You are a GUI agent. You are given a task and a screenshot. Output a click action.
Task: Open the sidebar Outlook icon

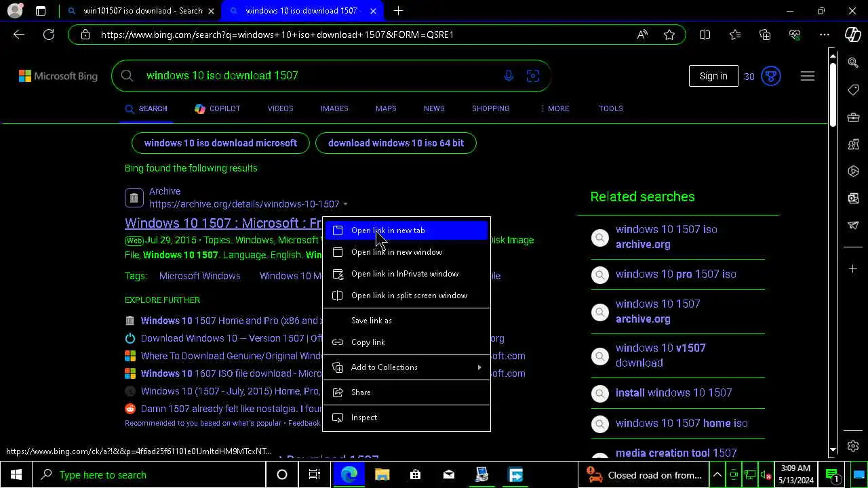[x=853, y=198]
